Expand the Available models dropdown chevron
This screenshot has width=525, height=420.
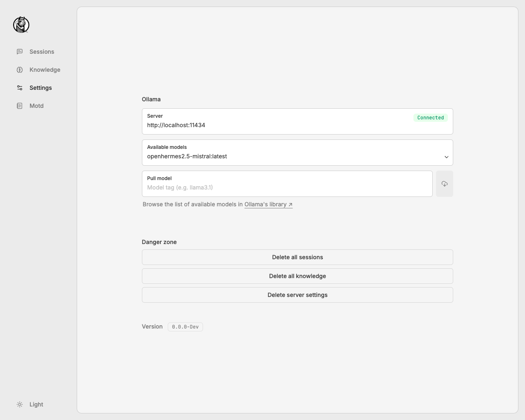click(x=446, y=157)
